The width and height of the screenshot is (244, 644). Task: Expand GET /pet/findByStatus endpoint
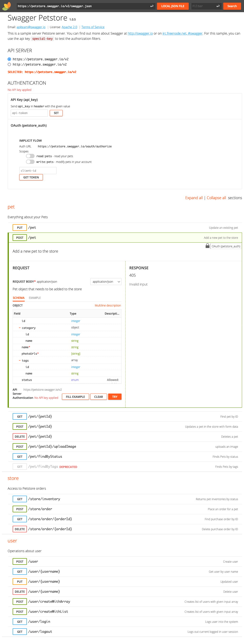click(x=125, y=457)
